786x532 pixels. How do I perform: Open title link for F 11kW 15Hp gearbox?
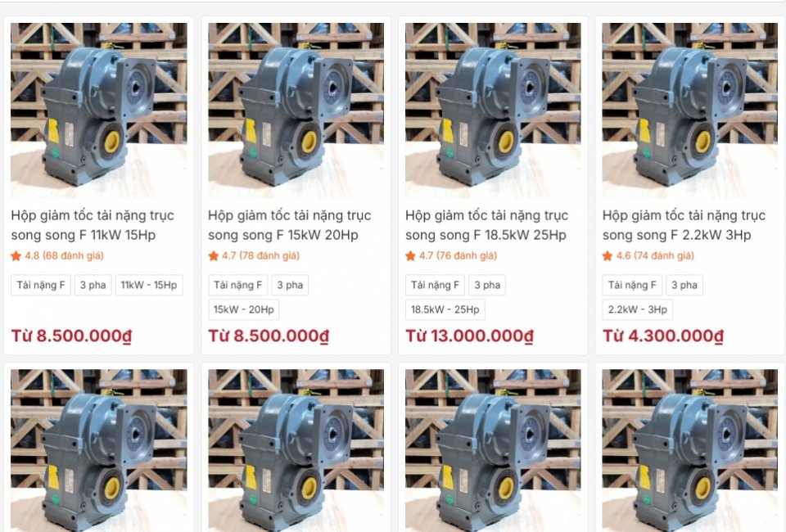click(x=93, y=225)
